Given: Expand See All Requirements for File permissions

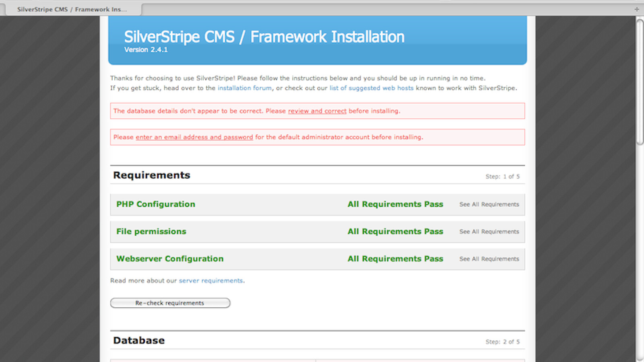Looking at the screenshot, I should tap(489, 232).
